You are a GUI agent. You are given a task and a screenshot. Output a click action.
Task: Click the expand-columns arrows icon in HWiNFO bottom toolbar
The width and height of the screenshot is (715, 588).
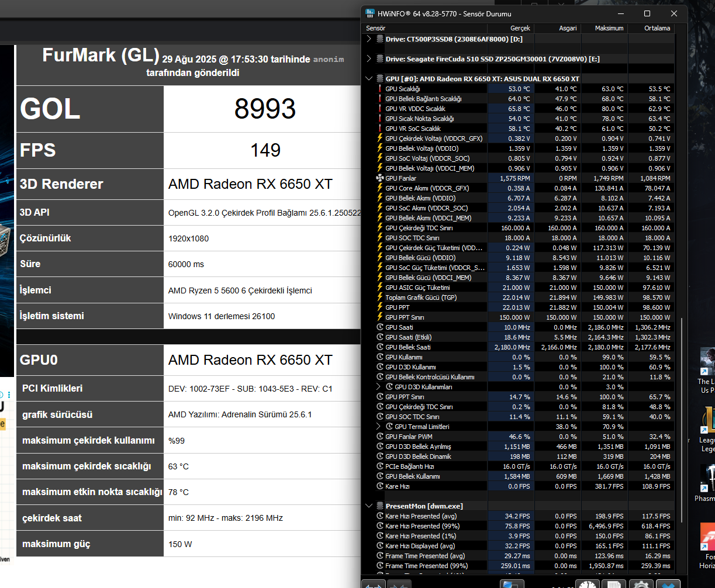(374, 584)
